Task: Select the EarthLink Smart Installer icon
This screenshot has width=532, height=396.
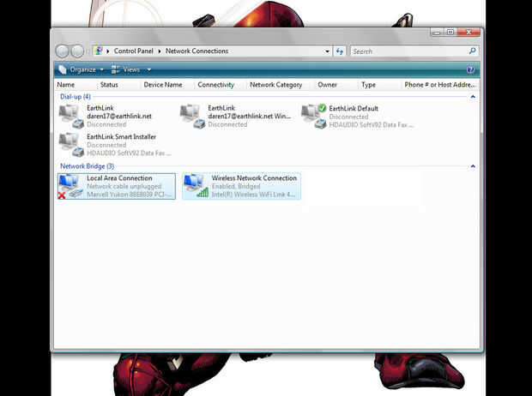Action: (71, 145)
